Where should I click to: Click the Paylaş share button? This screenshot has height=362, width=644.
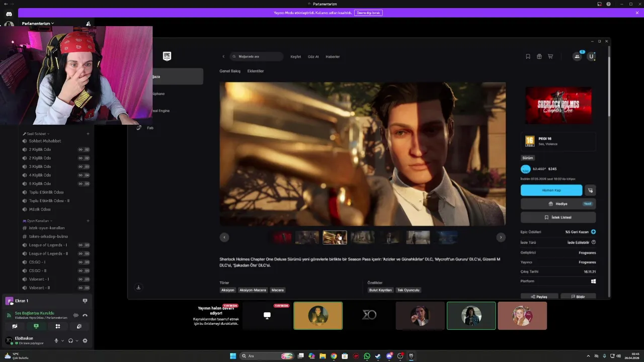(539, 297)
